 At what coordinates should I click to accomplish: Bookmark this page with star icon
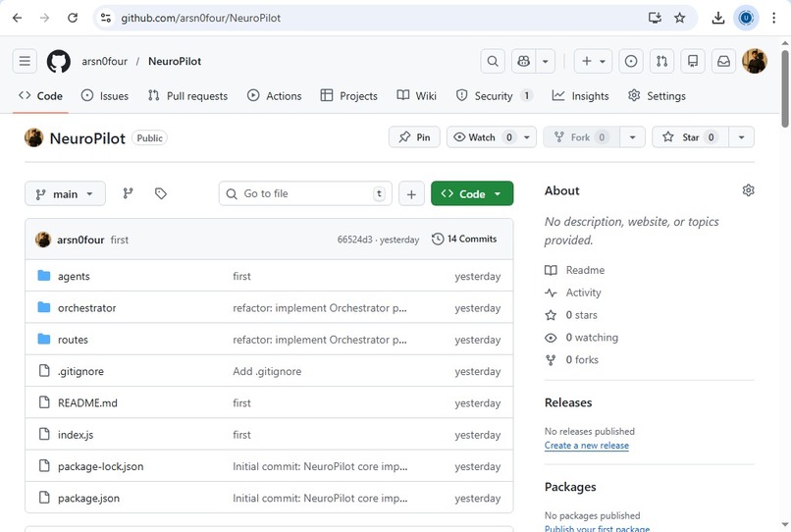coord(680,18)
